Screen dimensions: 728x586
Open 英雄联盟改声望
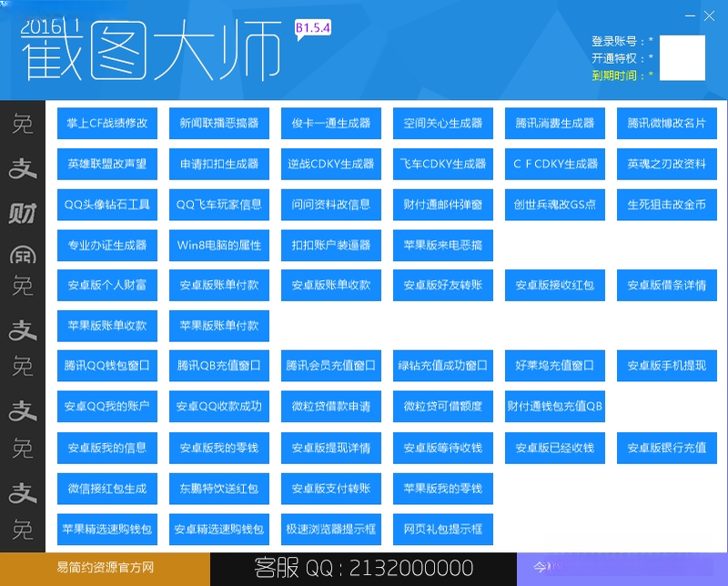pyautogui.click(x=107, y=164)
